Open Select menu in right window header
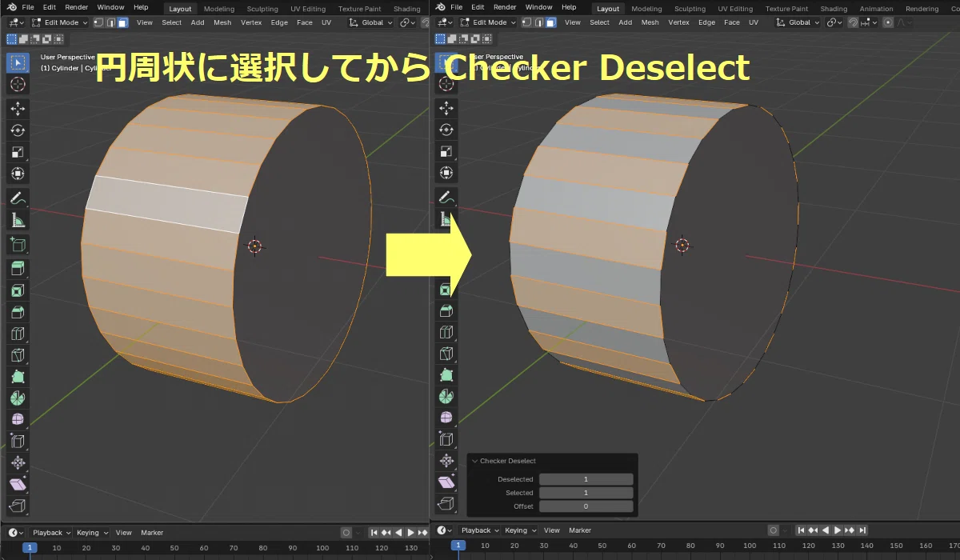Screen dimensions: 960x560 point(600,22)
